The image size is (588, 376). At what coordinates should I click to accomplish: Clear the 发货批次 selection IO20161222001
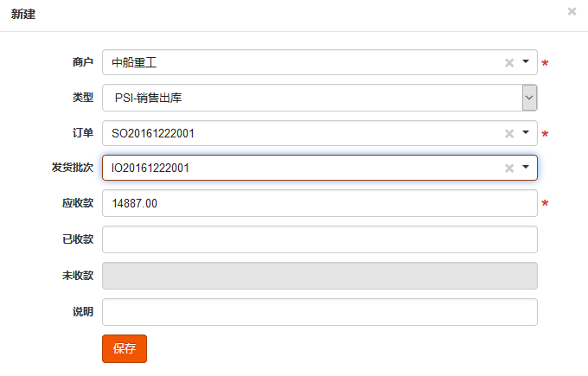(x=509, y=169)
